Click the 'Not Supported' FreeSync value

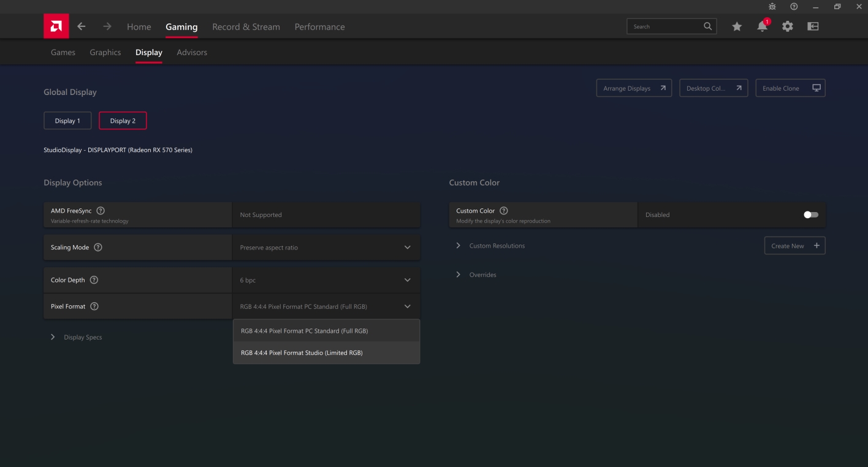click(x=261, y=215)
